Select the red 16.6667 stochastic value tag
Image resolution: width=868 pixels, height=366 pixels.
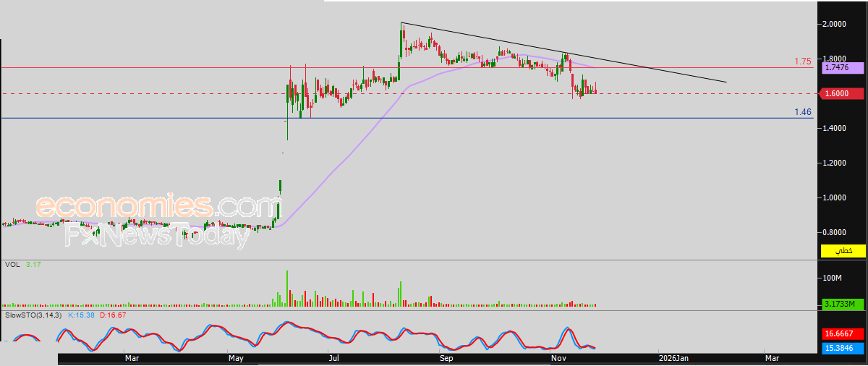[843, 334]
